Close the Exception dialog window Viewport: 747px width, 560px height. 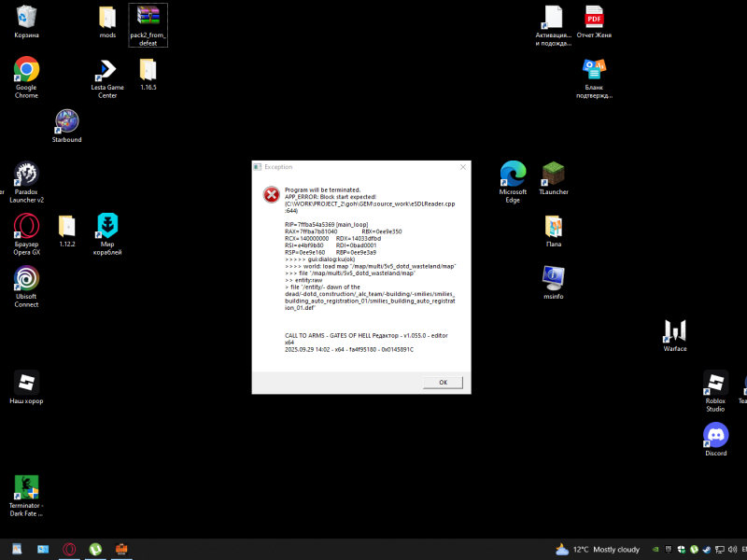tap(462, 167)
